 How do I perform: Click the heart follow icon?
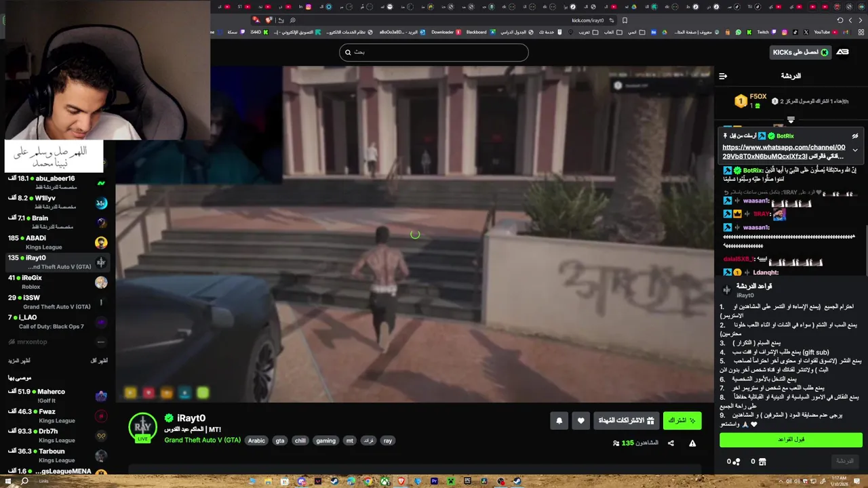click(x=580, y=421)
